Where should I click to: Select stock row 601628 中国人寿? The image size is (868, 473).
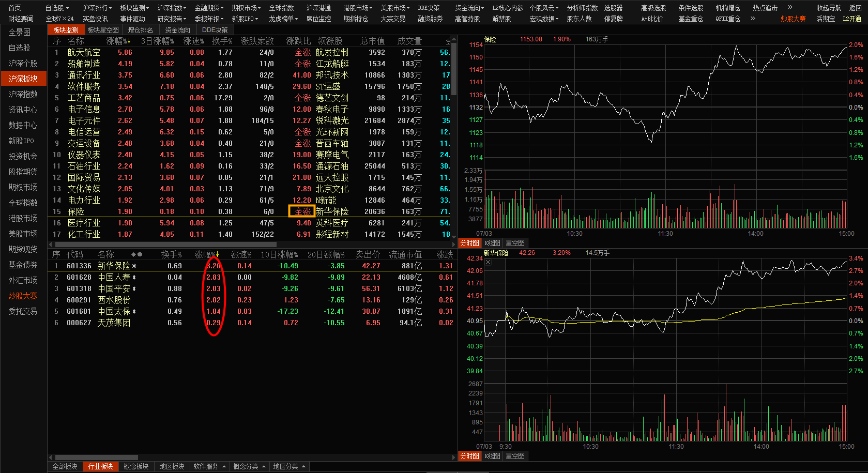(x=252, y=277)
